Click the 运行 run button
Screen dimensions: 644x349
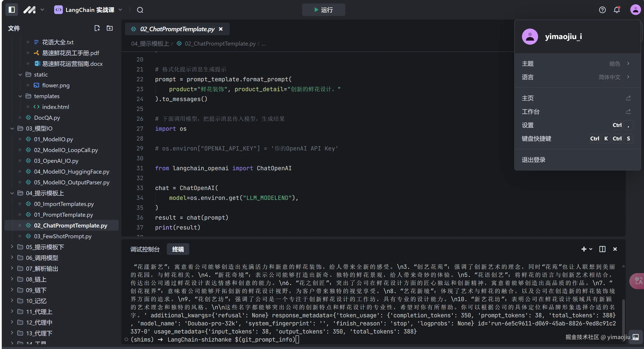(x=323, y=10)
